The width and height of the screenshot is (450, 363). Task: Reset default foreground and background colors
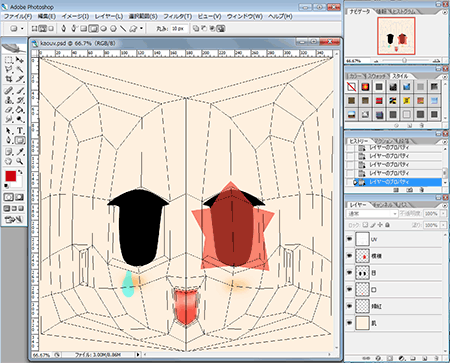[x=6, y=186]
